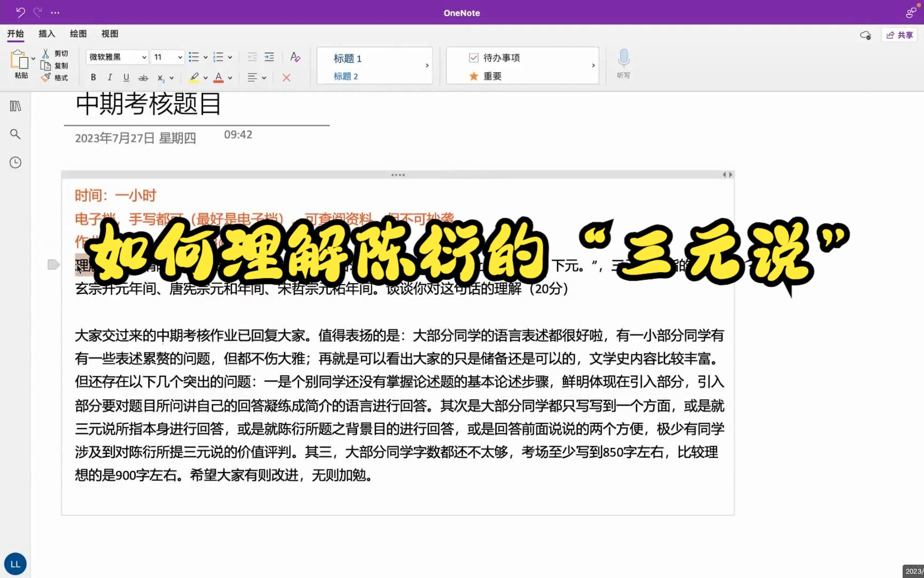Viewport: 924px width, 578px height.
Task: Click the page date 2023年7月27日 星期四
Action: click(x=135, y=138)
